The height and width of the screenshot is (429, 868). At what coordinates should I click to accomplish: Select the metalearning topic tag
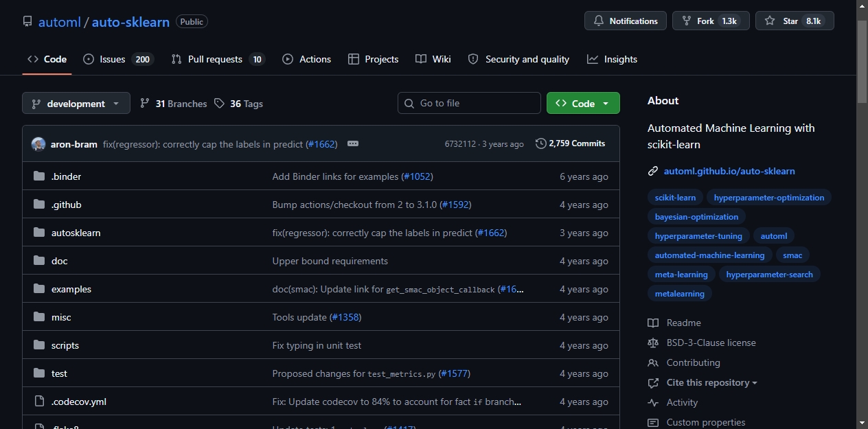[x=680, y=294]
